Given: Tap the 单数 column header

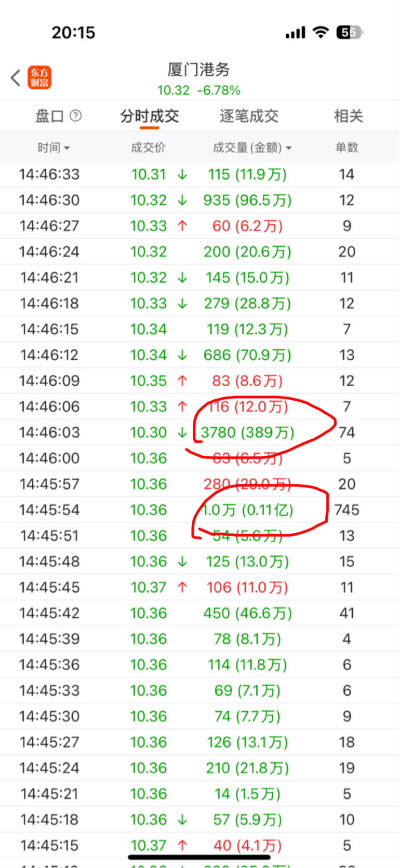Looking at the screenshot, I should tap(347, 148).
